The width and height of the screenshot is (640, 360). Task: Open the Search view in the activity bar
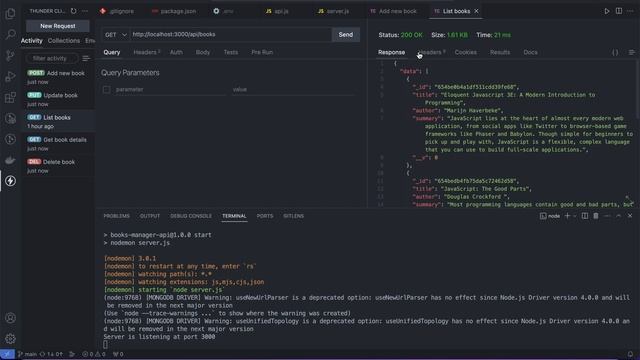coord(10,34)
